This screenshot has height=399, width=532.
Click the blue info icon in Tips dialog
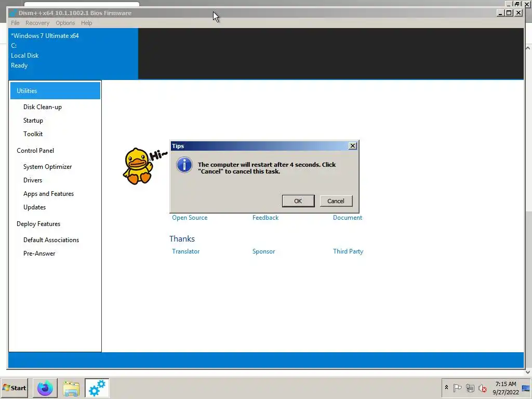pyautogui.click(x=184, y=165)
